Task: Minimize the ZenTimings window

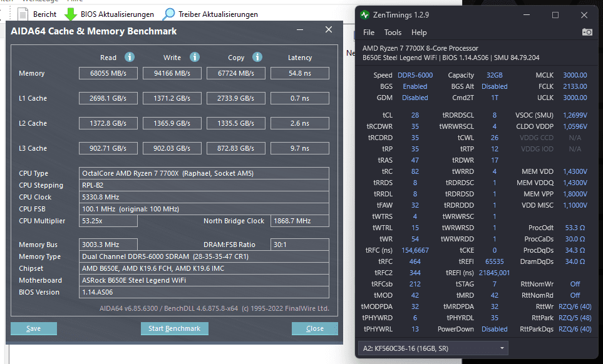Action: (x=527, y=15)
